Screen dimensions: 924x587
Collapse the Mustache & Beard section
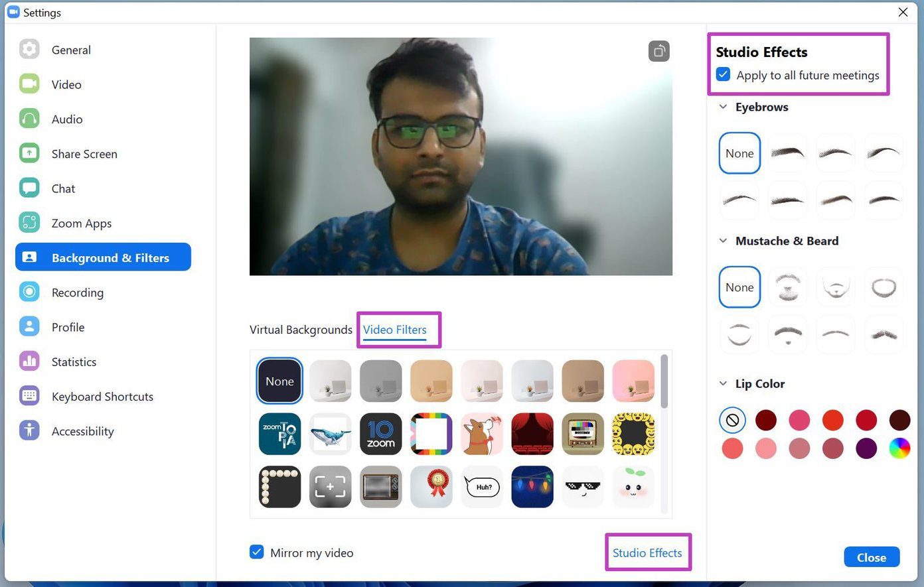[723, 241]
